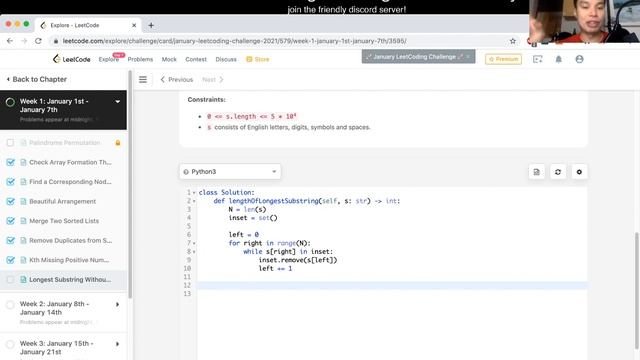Toggle checkbox for Beautiful Arrangement
This screenshot has height=360, width=640.
tap(11, 202)
